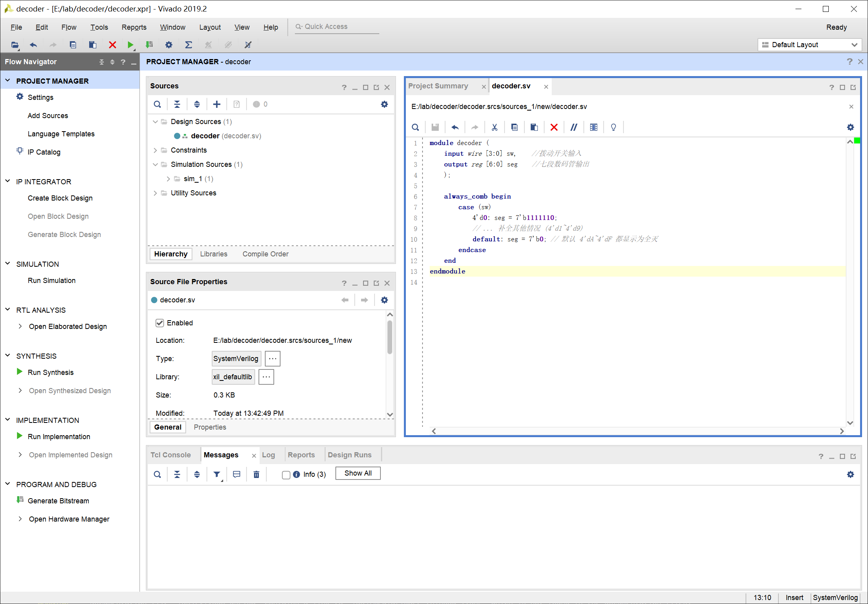The width and height of the screenshot is (868, 604).
Task: Click the trash delete icon in Messages panel
Action: pyautogui.click(x=256, y=474)
